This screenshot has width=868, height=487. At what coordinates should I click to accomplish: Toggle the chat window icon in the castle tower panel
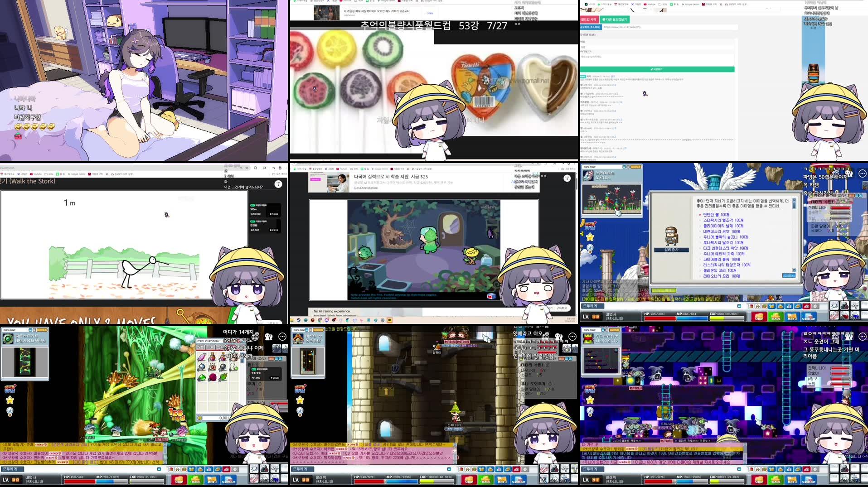(x=449, y=469)
